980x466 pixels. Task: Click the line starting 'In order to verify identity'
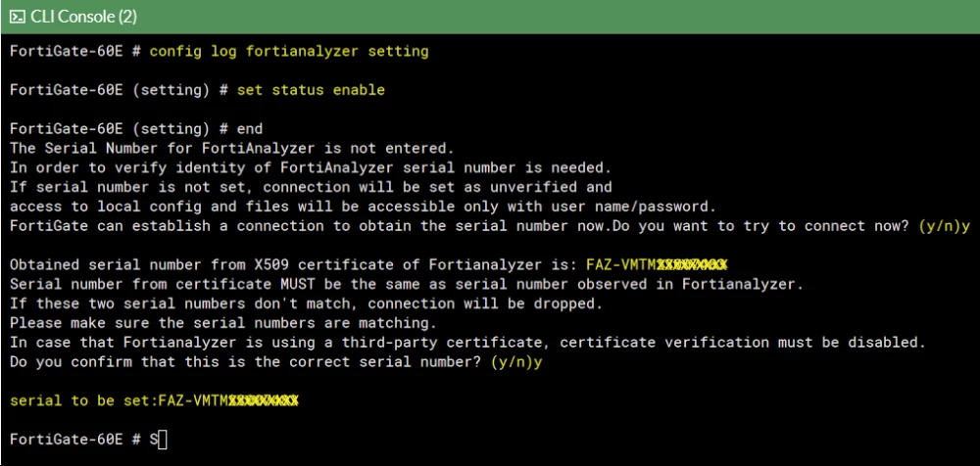coord(310,168)
